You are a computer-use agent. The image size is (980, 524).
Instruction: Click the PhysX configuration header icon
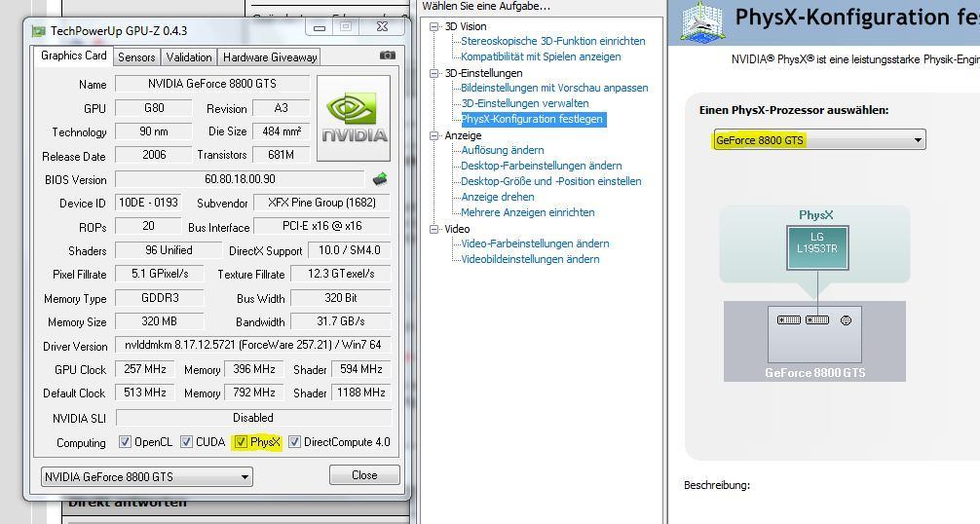tap(701, 21)
